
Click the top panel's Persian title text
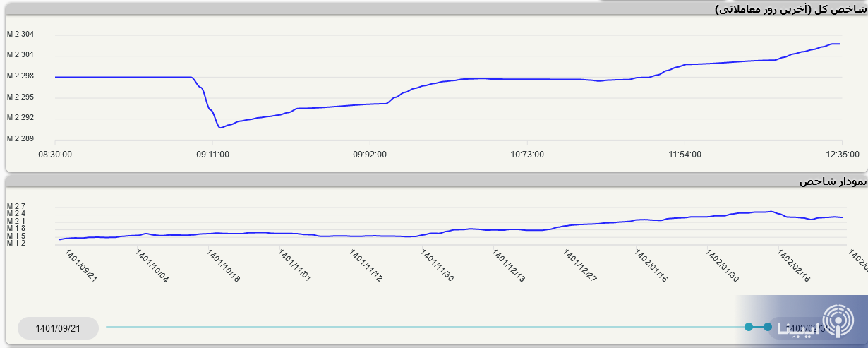click(x=790, y=8)
